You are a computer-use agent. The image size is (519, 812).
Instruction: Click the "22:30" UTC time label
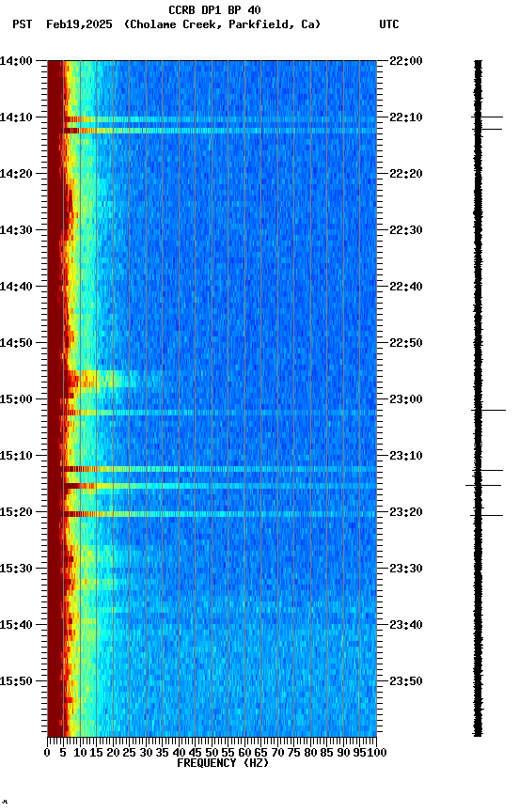pyautogui.click(x=406, y=230)
